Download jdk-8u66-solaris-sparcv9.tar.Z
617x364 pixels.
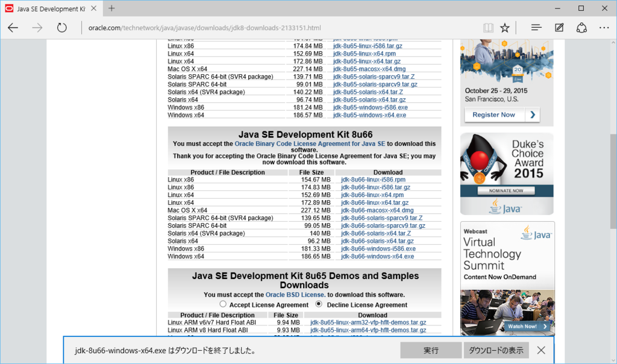(381, 218)
